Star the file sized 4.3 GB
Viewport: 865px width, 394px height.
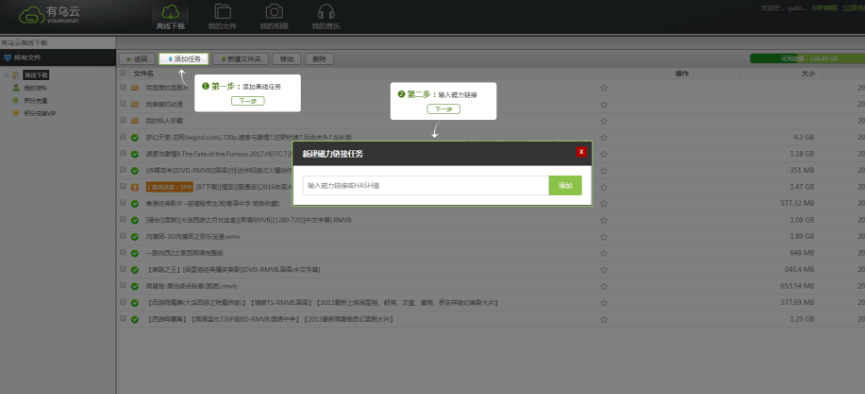(604, 137)
